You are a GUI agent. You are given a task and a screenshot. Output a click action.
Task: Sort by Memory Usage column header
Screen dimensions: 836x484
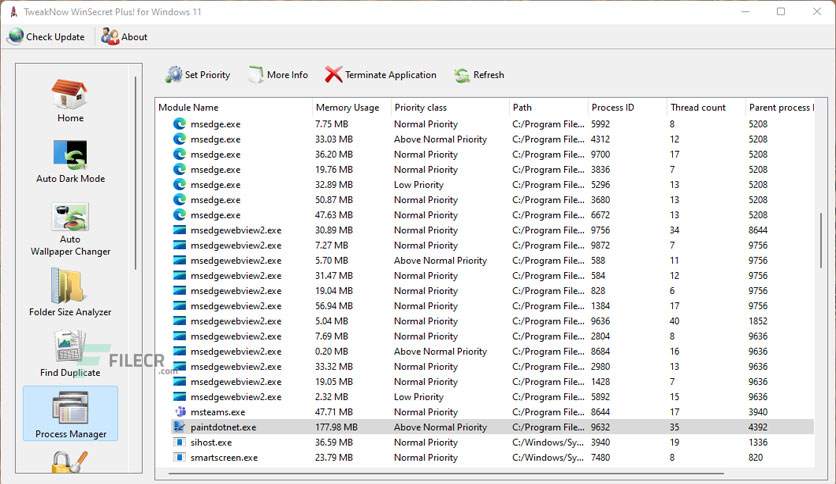click(x=347, y=107)
